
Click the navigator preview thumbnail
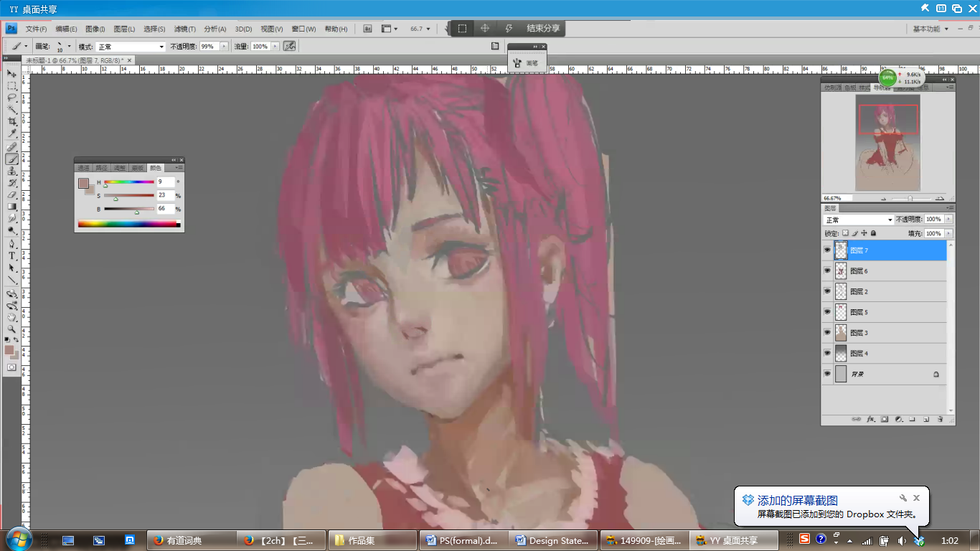887,143
